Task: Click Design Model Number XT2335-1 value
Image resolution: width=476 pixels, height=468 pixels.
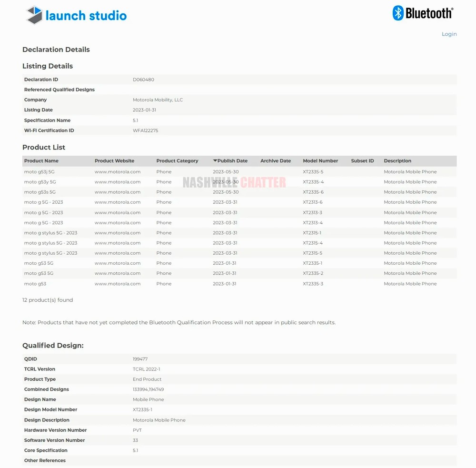Action: coord(142,410)
